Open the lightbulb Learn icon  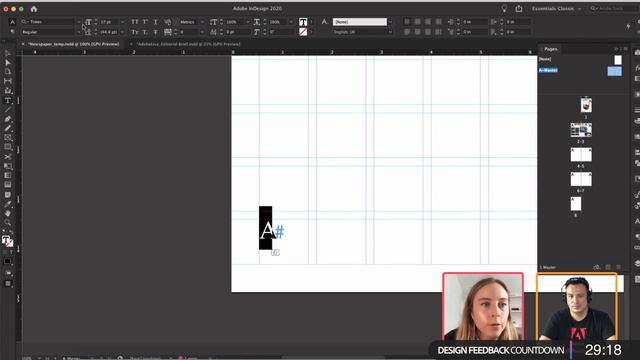(504, 9)
